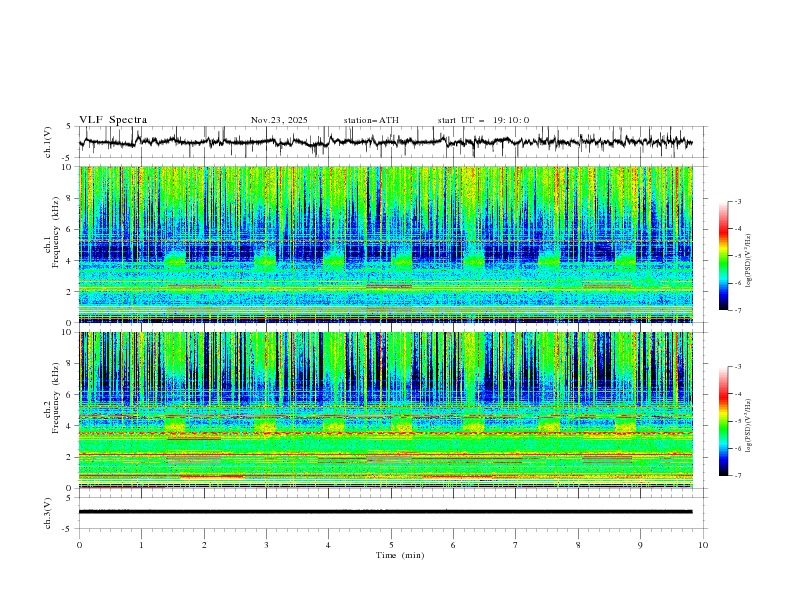Click the ch.1 spectrogram color bar

click(x=723, y=255)
